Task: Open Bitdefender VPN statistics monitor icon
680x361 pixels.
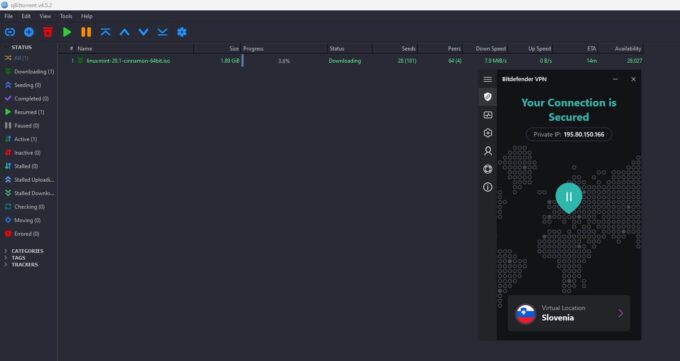Action: pyautogui.click(x=487, y=115)
